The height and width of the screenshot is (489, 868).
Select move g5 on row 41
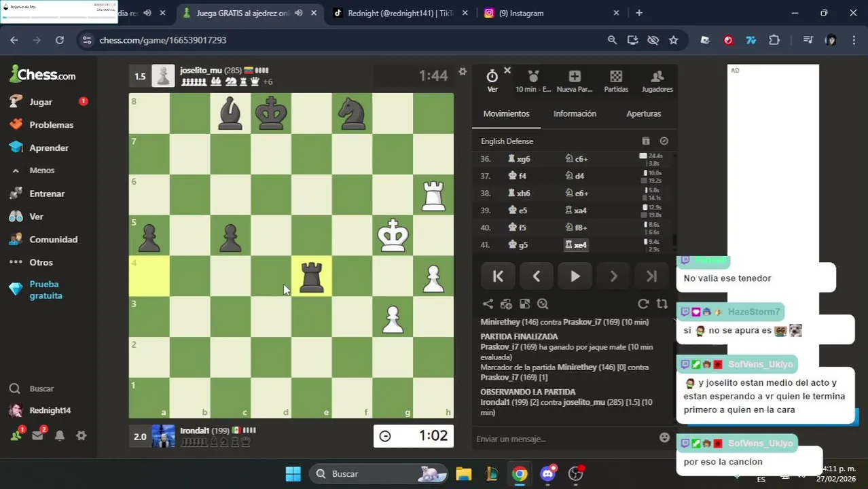tap(518, 245)
